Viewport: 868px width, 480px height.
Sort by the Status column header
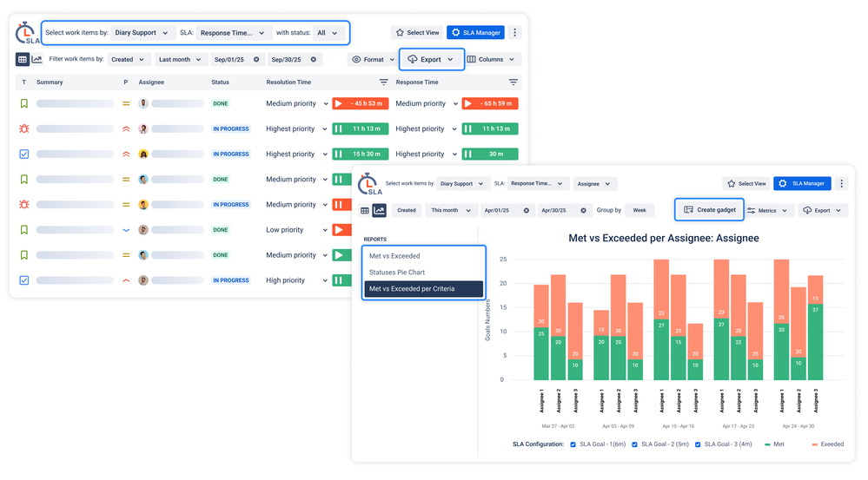click(221, 82)
